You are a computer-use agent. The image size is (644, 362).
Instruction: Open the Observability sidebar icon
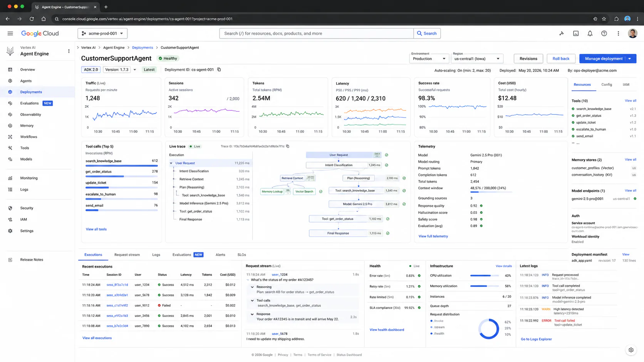[10, 114]
